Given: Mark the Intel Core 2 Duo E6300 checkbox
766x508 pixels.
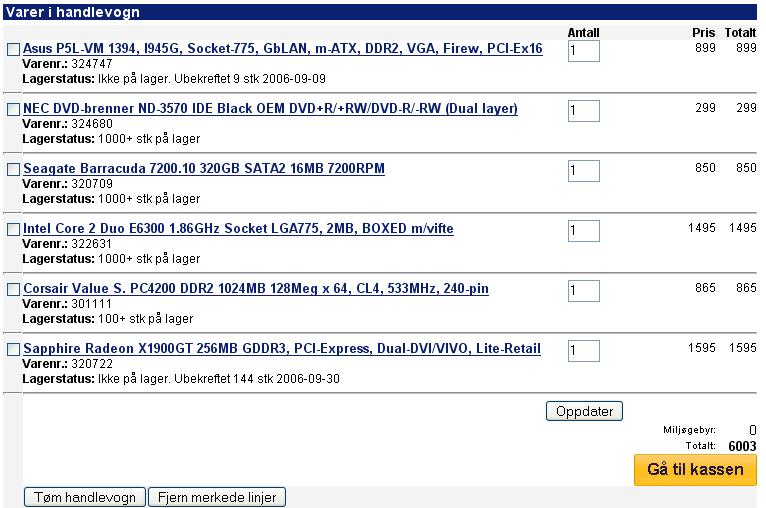Looking at the screenshot, I should point(14,230).
